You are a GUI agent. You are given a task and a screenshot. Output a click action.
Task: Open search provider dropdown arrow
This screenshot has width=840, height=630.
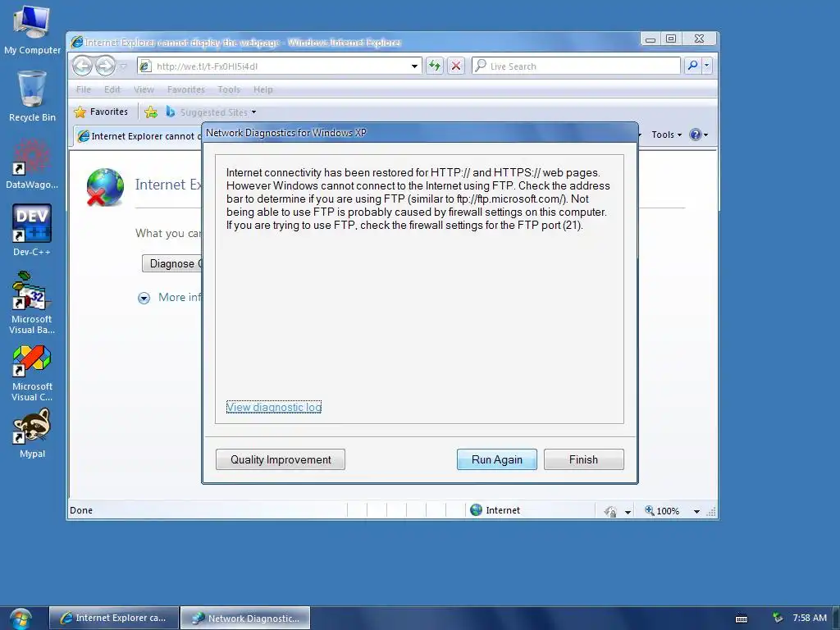tap(706, 66)
